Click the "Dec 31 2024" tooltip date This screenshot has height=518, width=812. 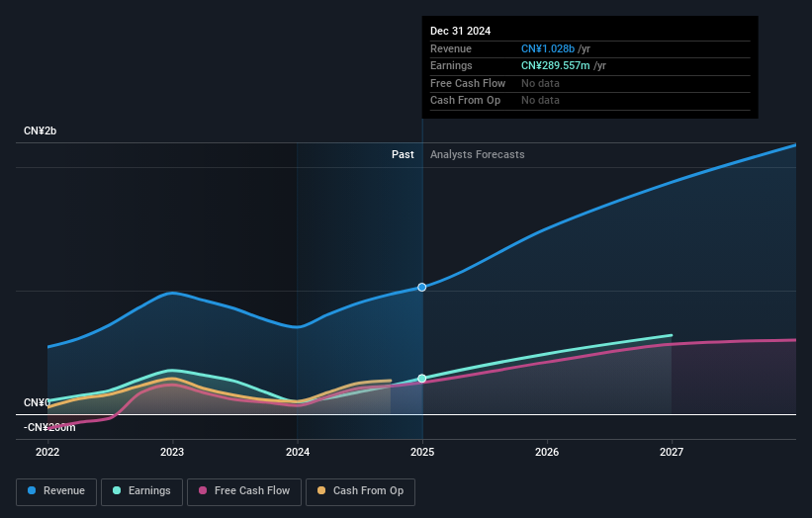point(460,32)
